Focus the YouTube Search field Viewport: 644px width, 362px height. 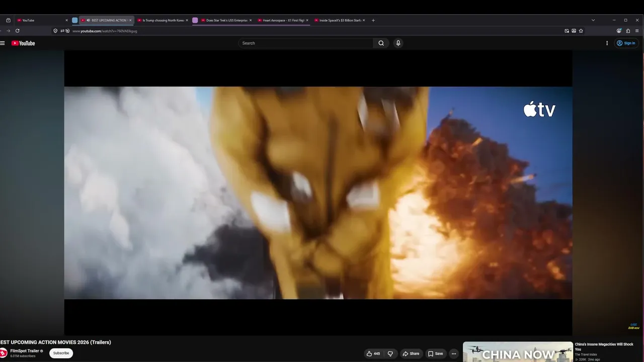[x=306, y=43]
